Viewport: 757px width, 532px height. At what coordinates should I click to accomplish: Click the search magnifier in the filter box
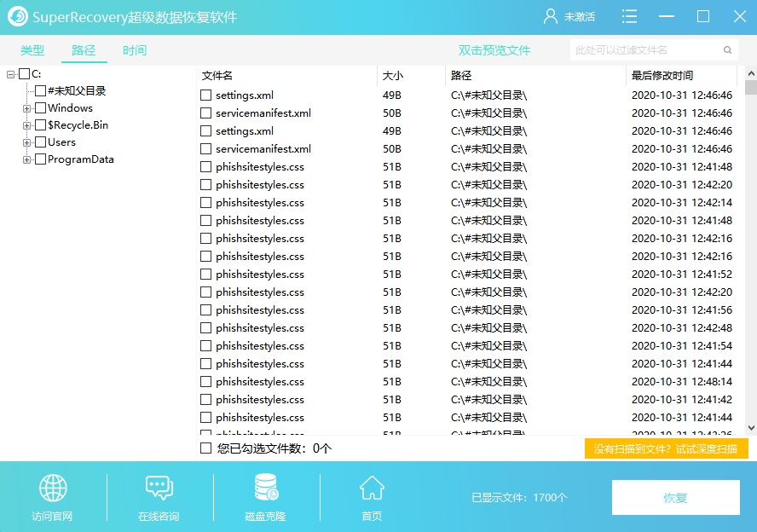click(x=727, y=50)
